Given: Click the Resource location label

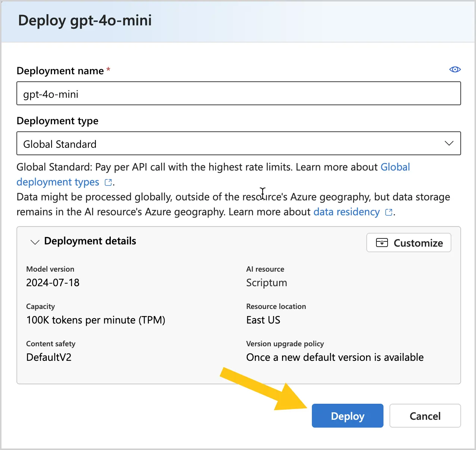Looking at the screenshot, I should pos(276,306).
